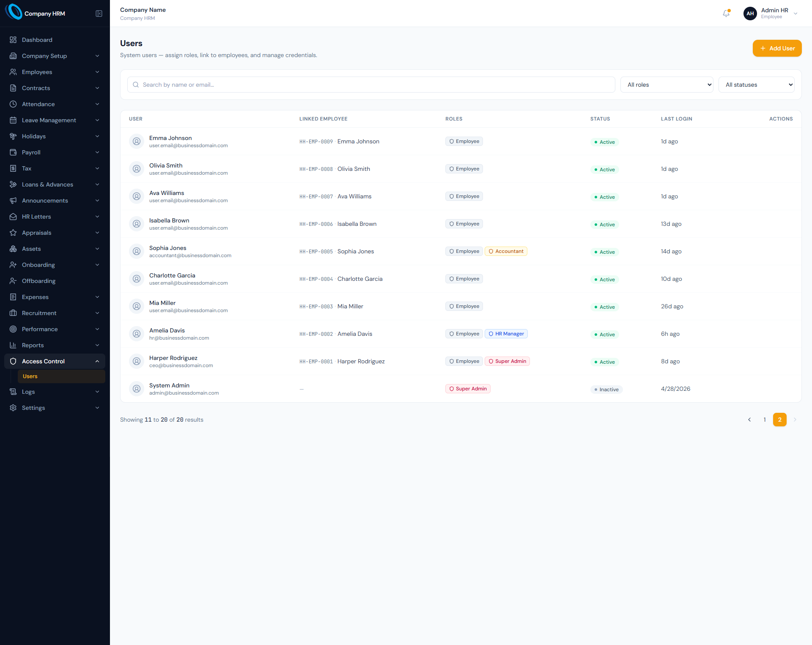Click the Assets boxes icon
The width and height of the screenshot is (812, 645).
coord(13,249)
